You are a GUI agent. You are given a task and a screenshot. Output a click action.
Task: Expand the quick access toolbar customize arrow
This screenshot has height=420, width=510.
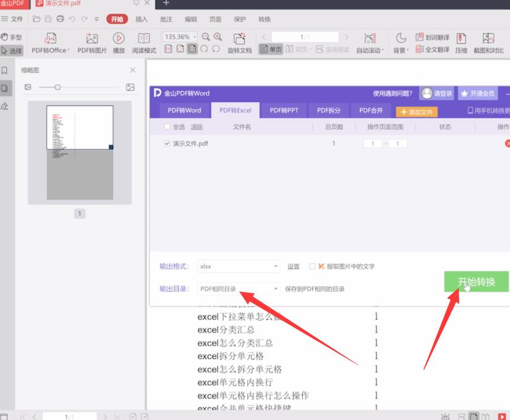[x=96, y=19]
